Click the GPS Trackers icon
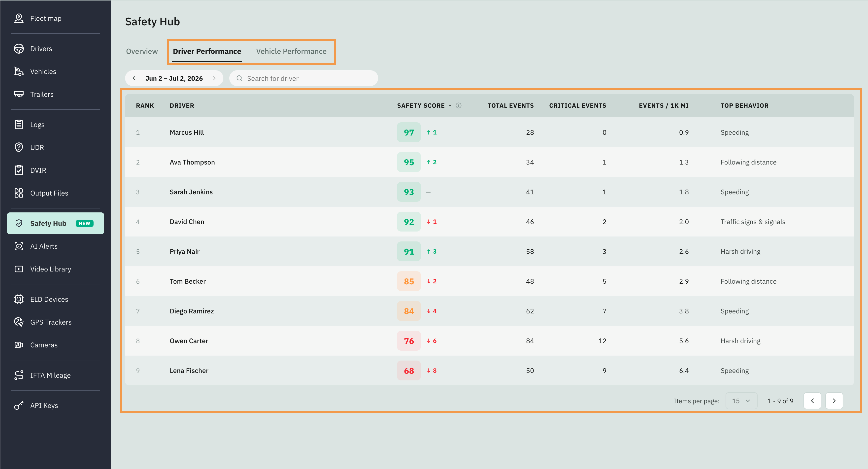The height and width of the screenshot is (469, 868). 19,322
